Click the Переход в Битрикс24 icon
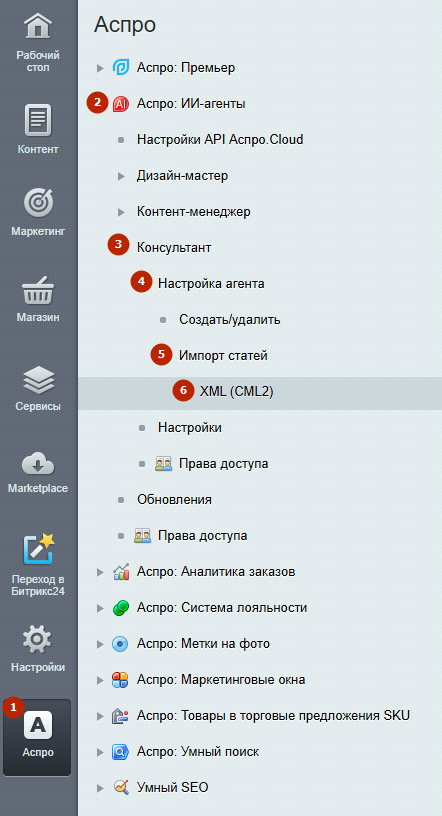The width and height of the screenshot is (442, 816). [38, 550]
